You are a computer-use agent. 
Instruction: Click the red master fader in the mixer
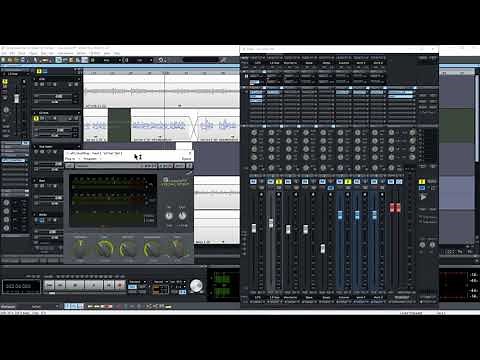pos(395,208)
